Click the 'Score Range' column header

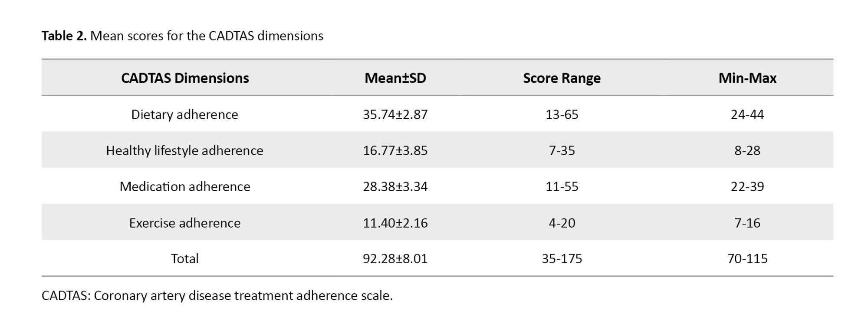pyautogui.click(x=562, y=78)
